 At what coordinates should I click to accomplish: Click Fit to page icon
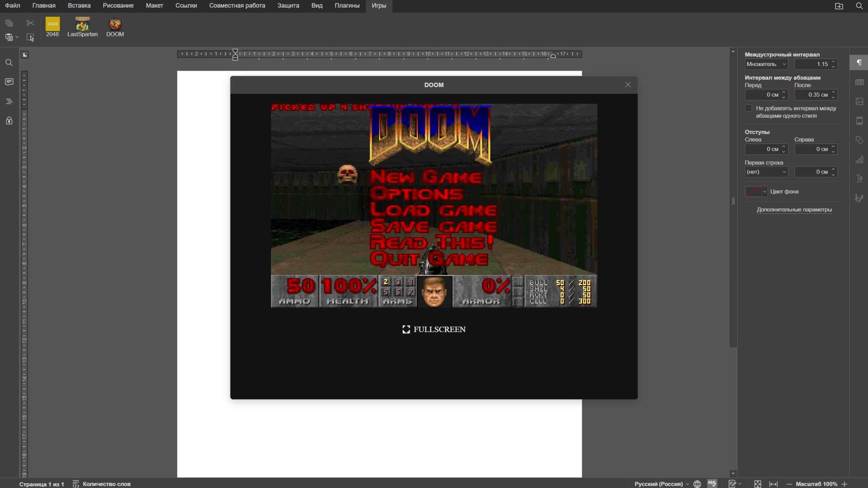click(758, 484)
